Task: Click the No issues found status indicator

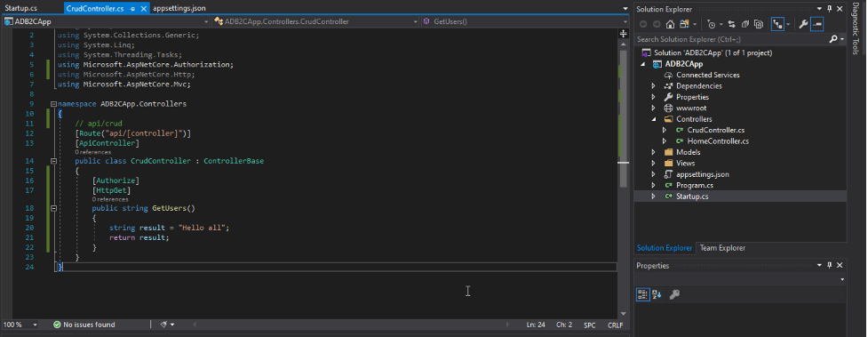Action: [x=84, y=325]
